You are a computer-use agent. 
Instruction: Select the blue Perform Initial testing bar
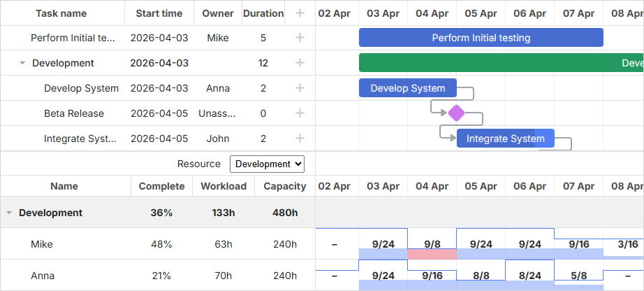click(x=481, y=38)
